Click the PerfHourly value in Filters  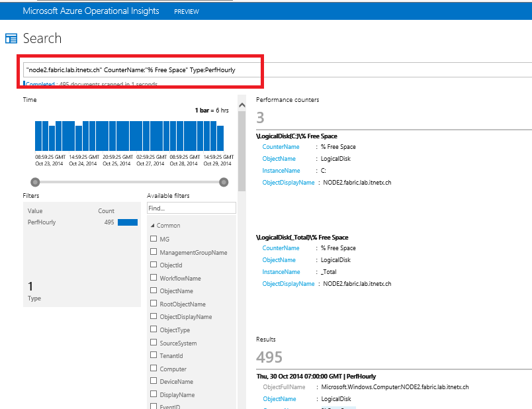(42, 222)
